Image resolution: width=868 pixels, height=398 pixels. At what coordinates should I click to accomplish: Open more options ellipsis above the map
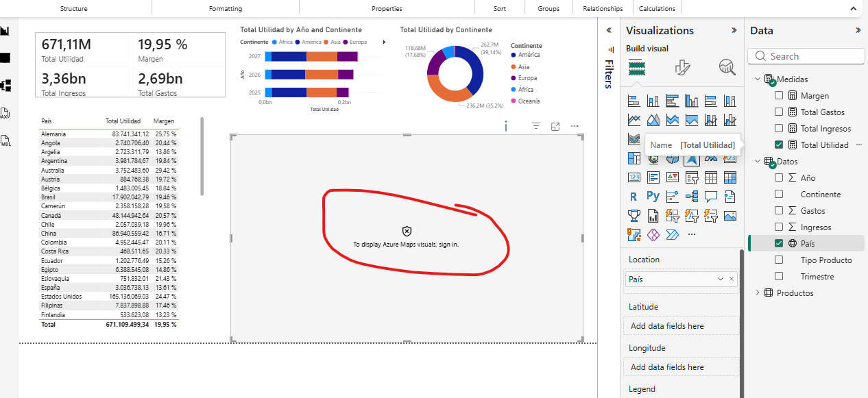point(575,127)
